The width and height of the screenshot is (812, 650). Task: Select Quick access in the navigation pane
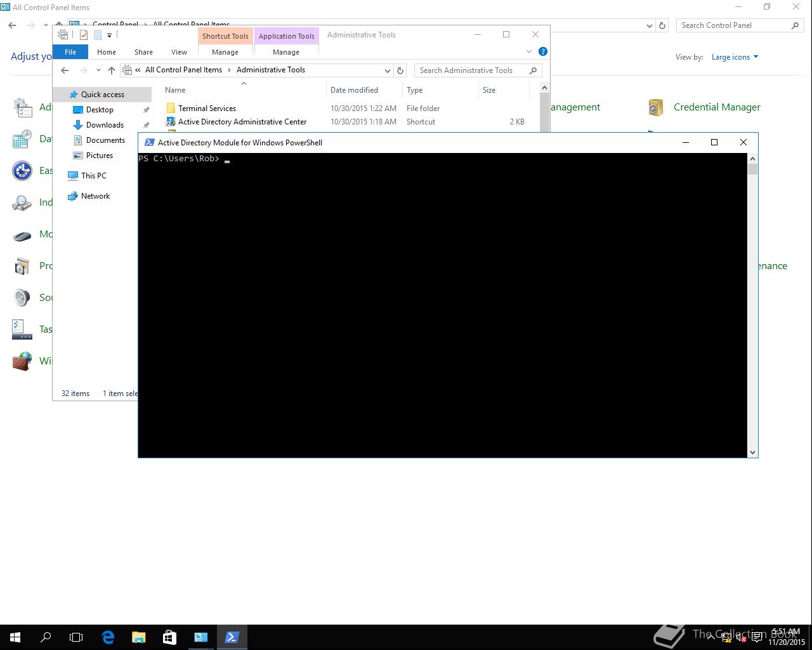pos(103,95)
